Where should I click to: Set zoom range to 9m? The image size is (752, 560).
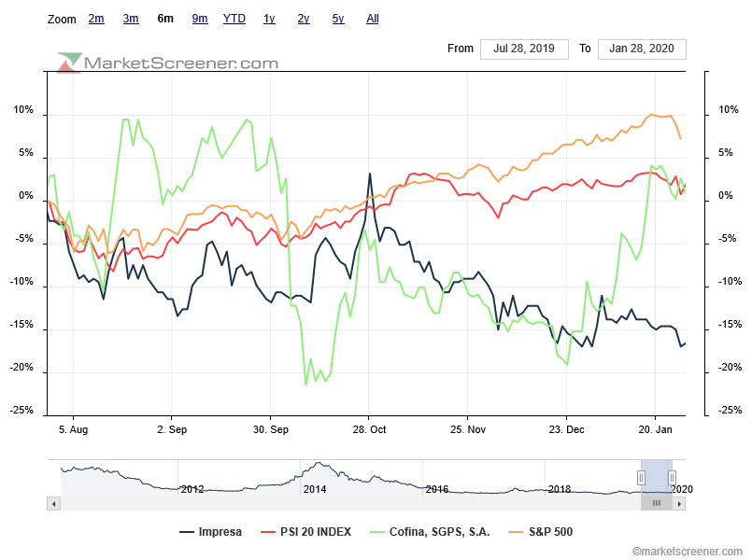pyautogui.click(x=200, y=19)
